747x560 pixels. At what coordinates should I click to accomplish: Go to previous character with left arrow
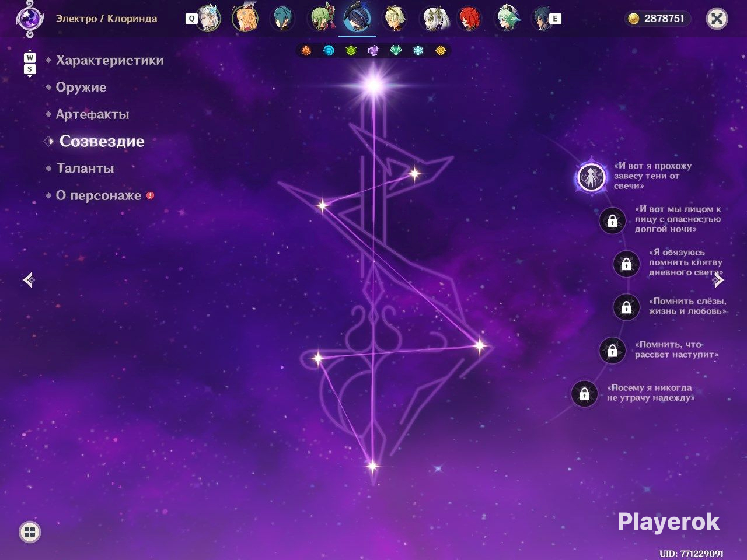point(29,281)
